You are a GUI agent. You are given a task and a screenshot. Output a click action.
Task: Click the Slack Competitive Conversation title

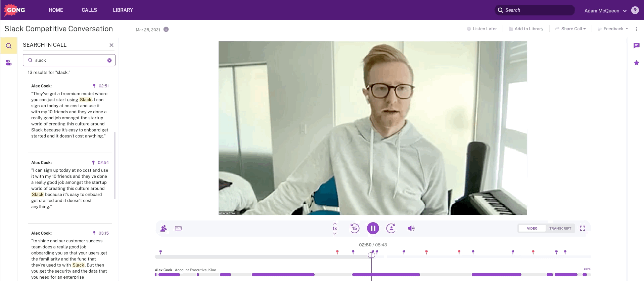[x=59, y=29]
